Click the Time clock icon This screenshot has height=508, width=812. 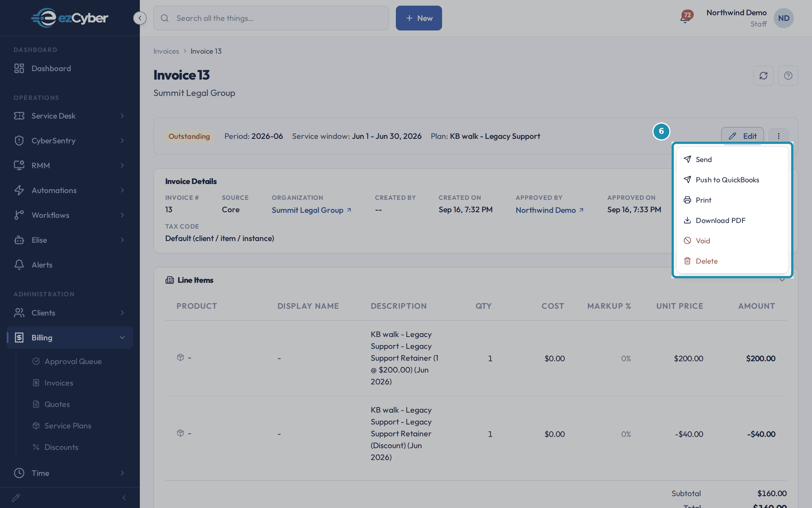click(19, 473)
